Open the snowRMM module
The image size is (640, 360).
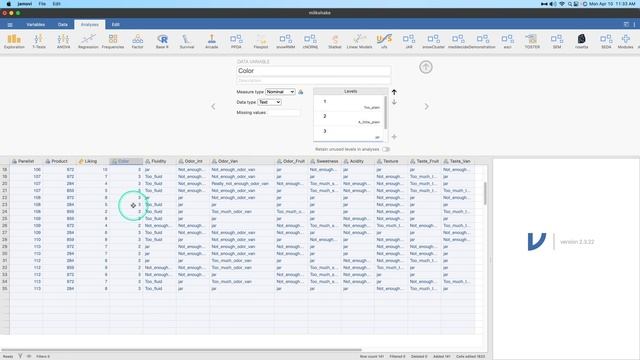(286, 41)
